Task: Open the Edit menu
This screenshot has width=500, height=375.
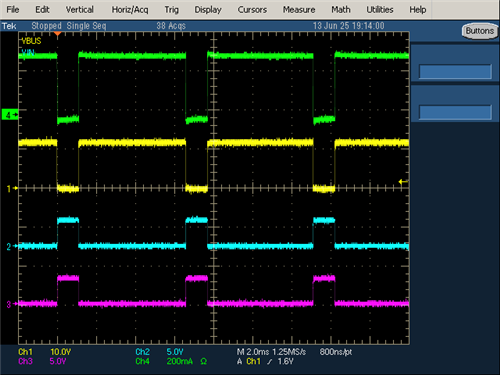Action: click(x=42, y=10)
